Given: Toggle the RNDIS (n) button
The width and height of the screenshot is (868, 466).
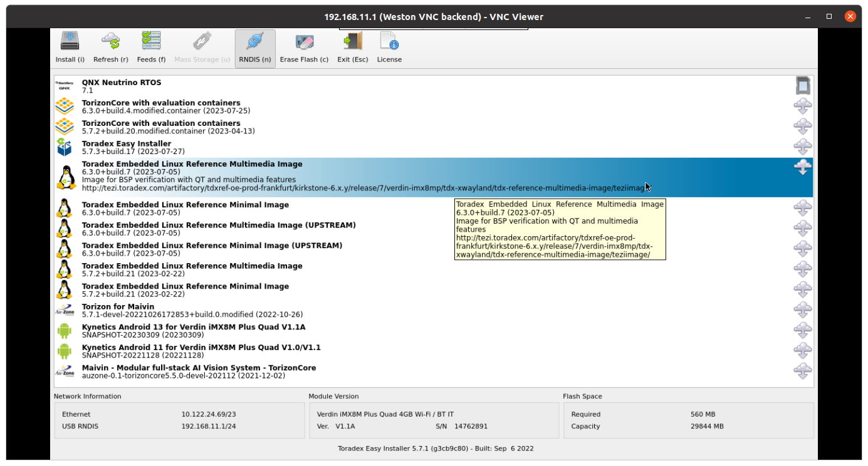Looking at the screenshot, I should (255, 48).
